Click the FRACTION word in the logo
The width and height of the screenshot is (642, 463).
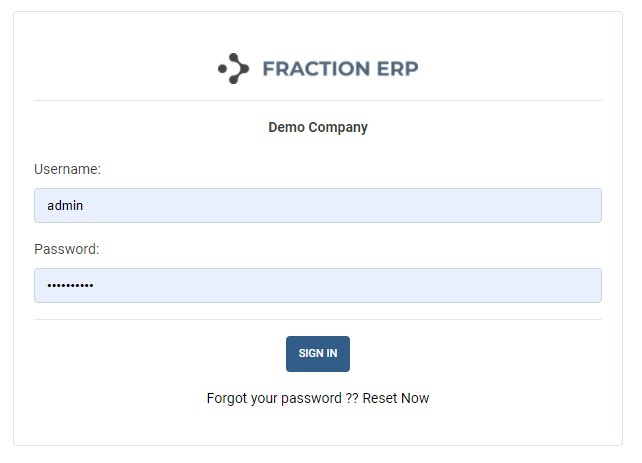click(x=315, y=68)
